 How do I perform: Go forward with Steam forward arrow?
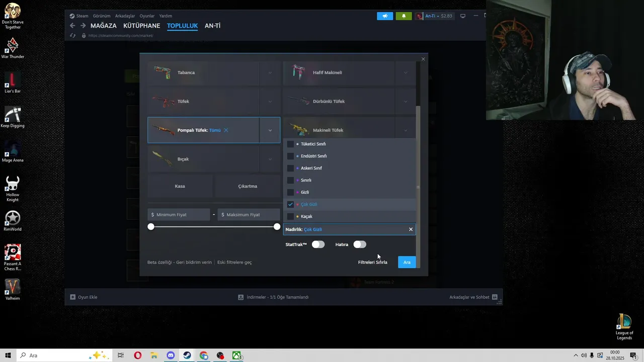[x=83, y=26]
